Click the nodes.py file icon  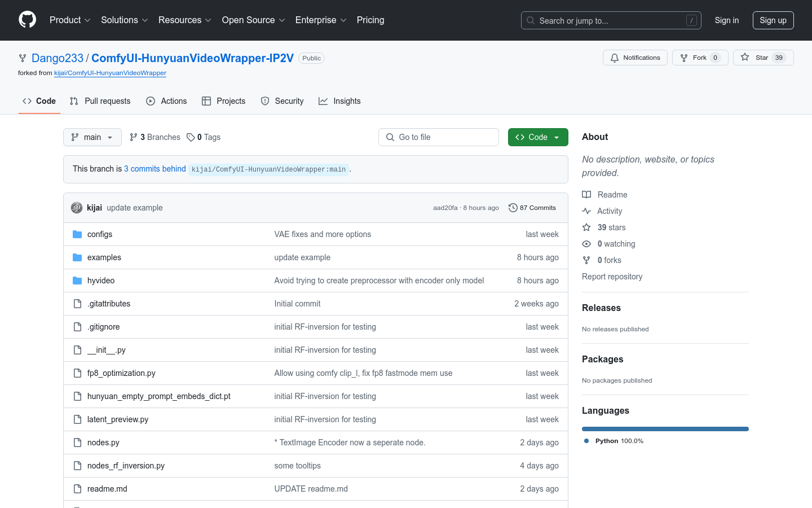coord(77,443)
